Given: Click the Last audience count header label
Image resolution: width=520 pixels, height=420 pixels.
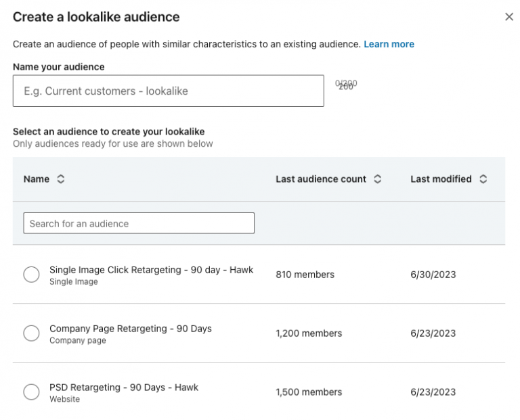Looking at the screenshot, I should (x=321, y=179).
